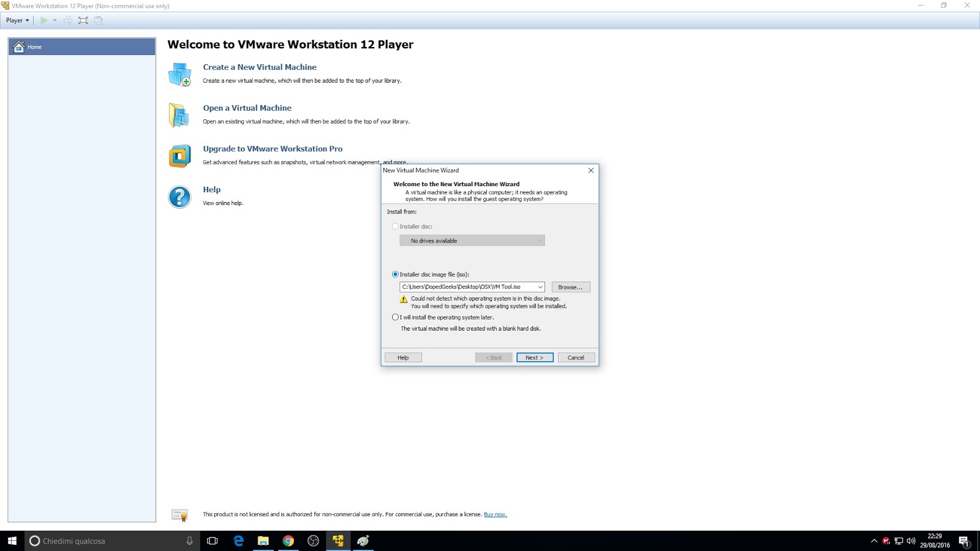
Task: Click the Open a Virtual Machine folder icon
Action: click(x=179, y=115)
